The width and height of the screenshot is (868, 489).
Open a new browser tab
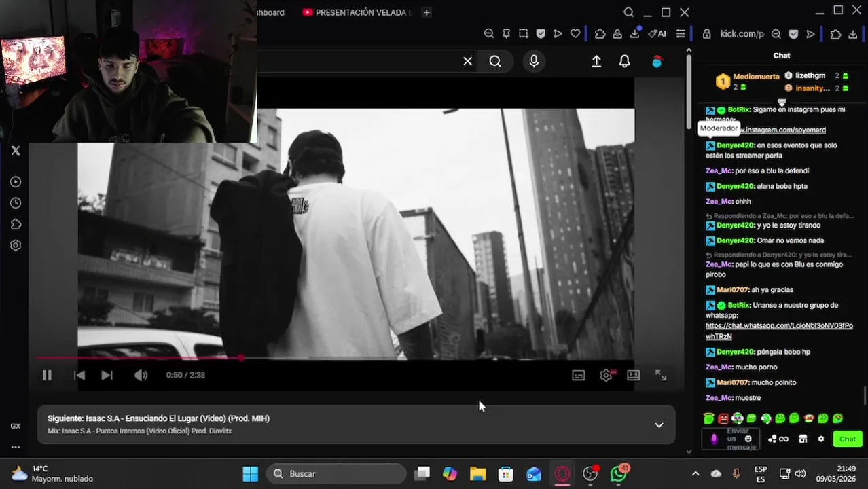pos(427,12)
